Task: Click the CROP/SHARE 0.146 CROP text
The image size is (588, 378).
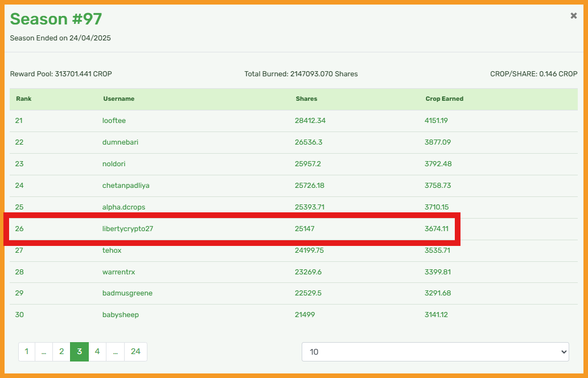Action: (533, 74)
